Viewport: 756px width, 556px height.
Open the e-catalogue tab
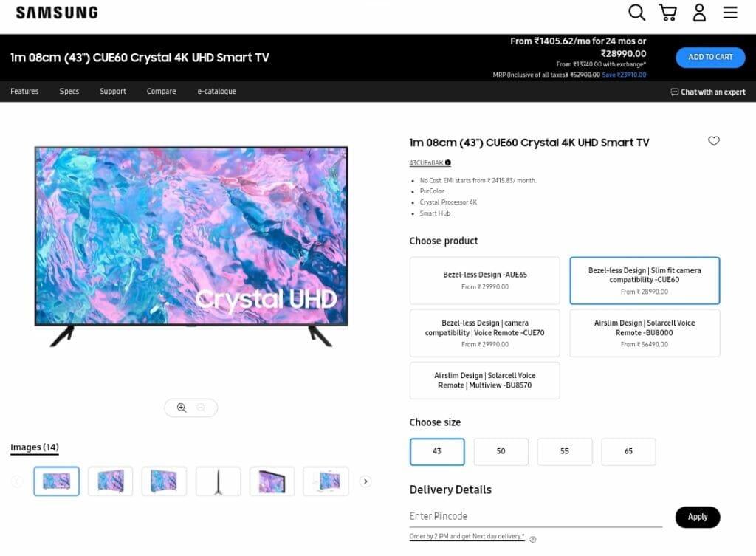216,91
